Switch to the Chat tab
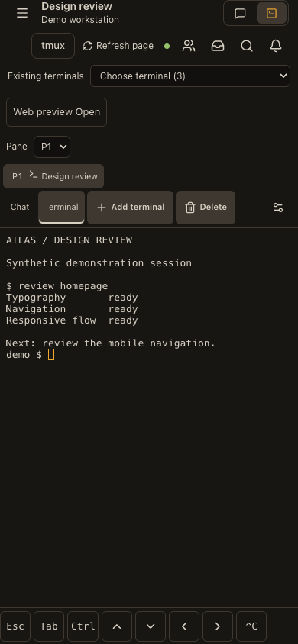298x644 pixels. coord(20,207)
